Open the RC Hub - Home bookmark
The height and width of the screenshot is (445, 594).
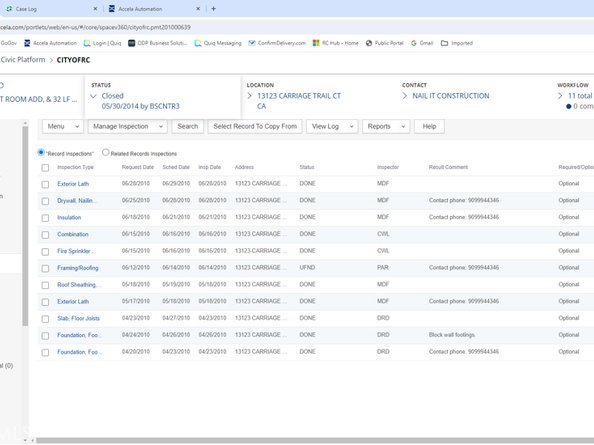(336, 43)
